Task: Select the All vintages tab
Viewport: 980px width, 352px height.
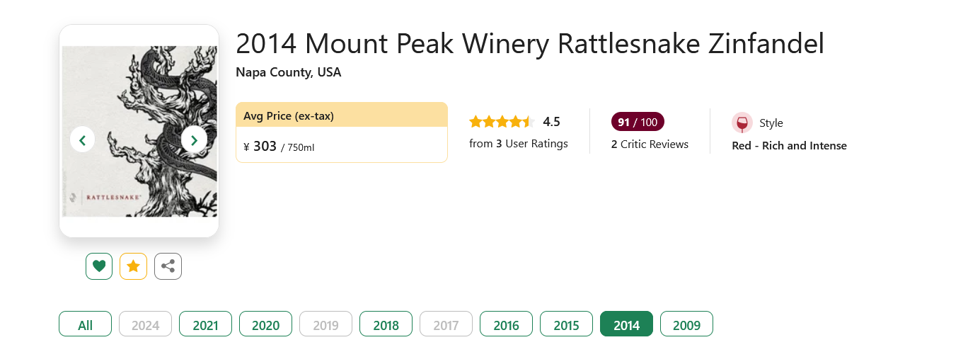Action: (x=85, y=324)
